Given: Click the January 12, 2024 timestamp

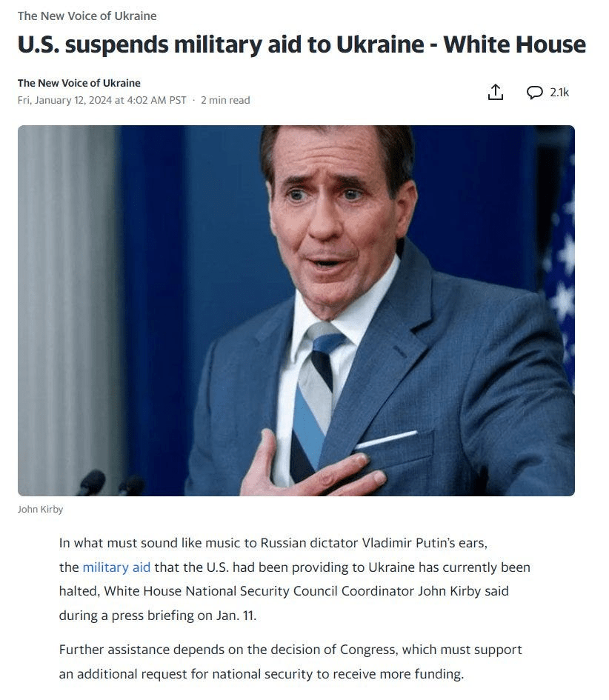Looking at the screenshot, I should pyautogui.click(x=101, y=100).
